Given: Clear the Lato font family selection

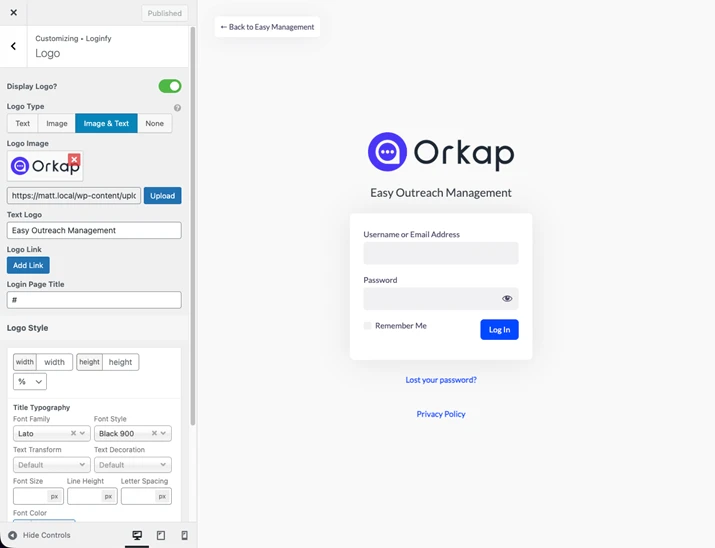Looking at the screenshot, I should 73,433.
